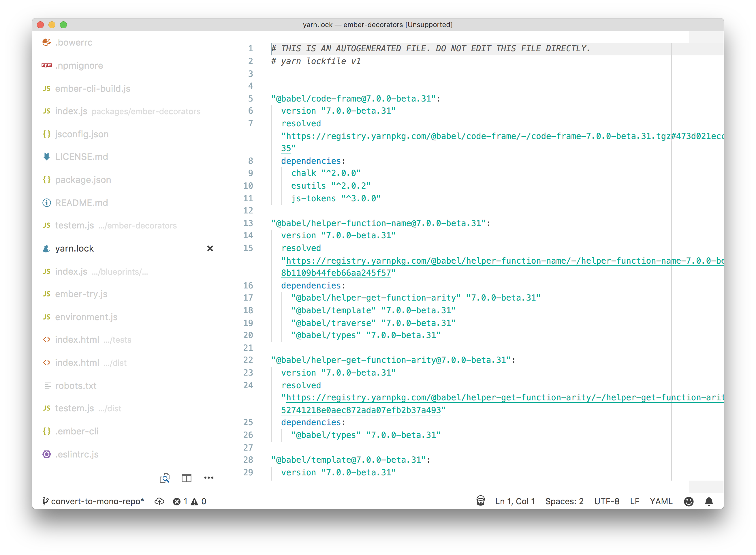Click the cloud publish sync icon
756x555 pixels.
[159, 501]
